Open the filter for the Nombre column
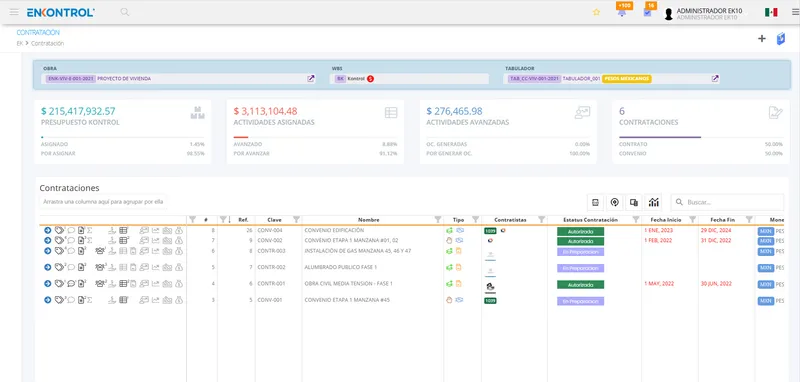This screenshot has width=800, height=382. pyautogui.click(x=438, y=219)
